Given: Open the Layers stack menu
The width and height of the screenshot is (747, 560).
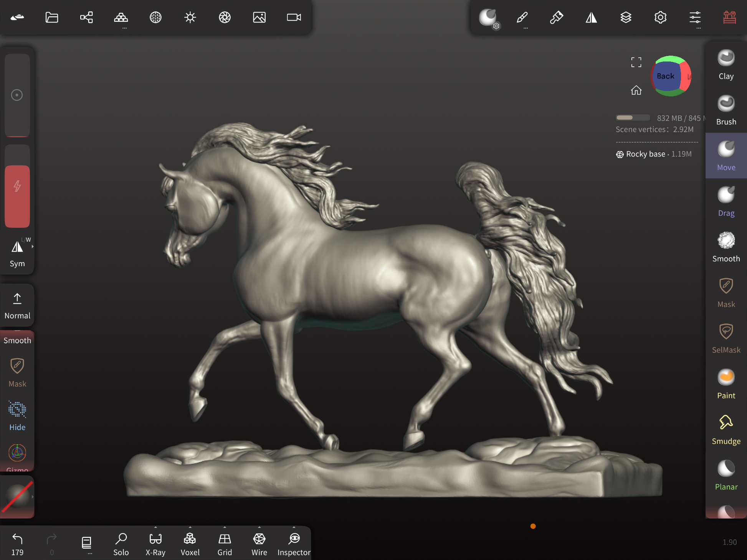Looking at the screenshot, I should [x=626, y=17].
